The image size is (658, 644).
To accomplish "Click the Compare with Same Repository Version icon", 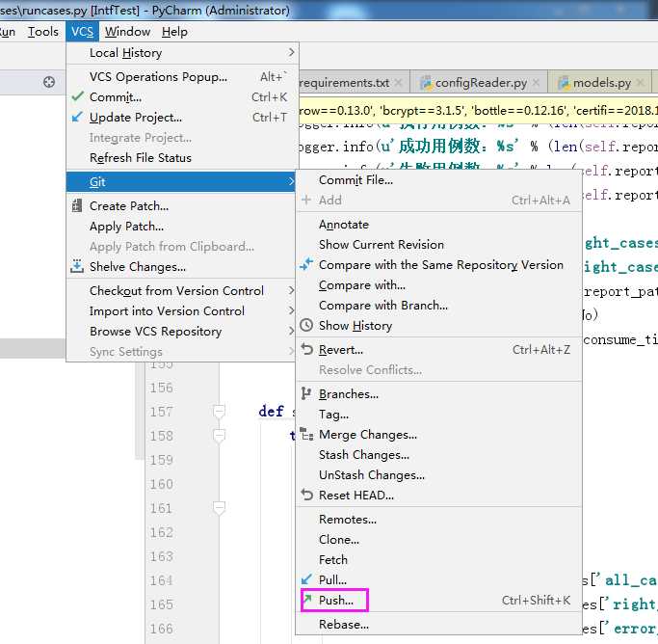I will tap(306, 264).
